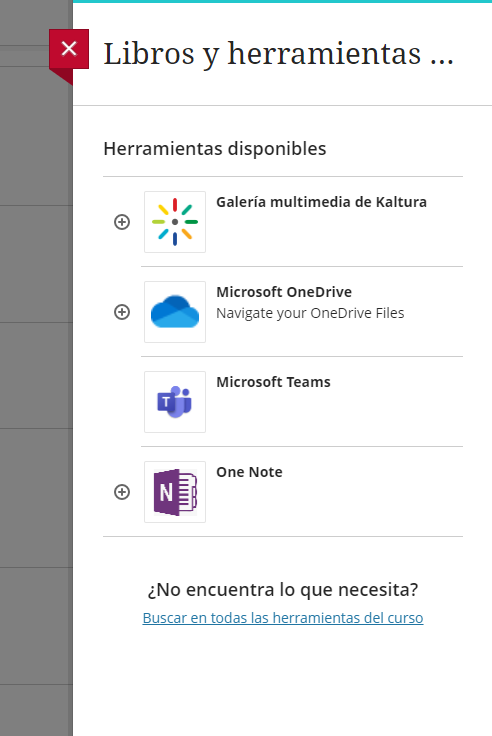492x736 pixels.
Task: Click the purple OneNote notebook icon
Action: click(175, 492)
